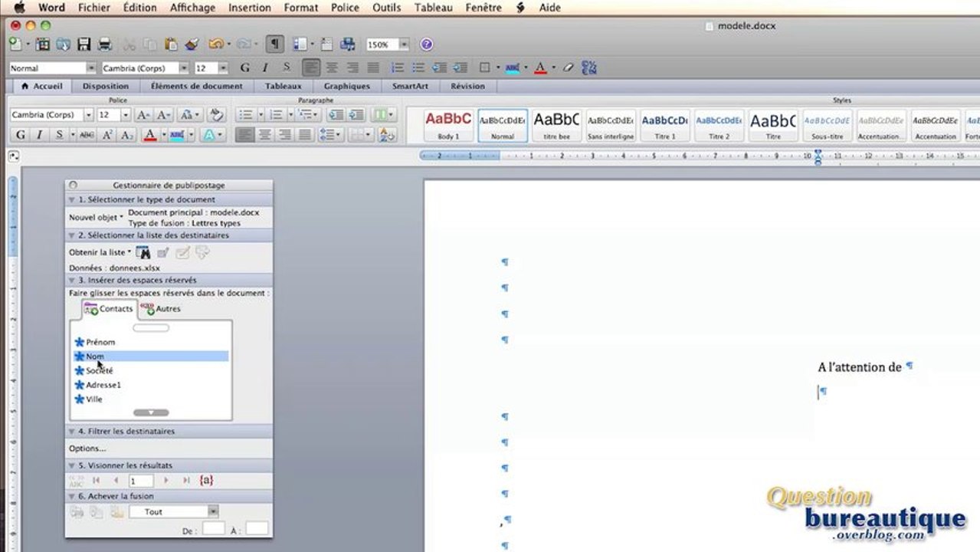
Task: Toggle italic I in the ribbon
Action: click(x=41, y=135)
